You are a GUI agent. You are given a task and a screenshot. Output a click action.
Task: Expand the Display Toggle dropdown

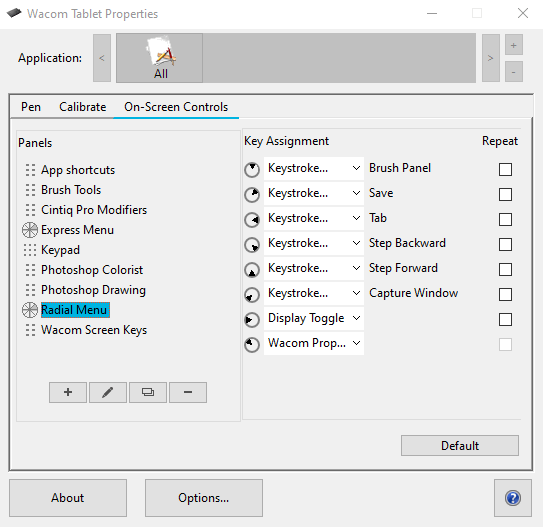tap(314, 318)
